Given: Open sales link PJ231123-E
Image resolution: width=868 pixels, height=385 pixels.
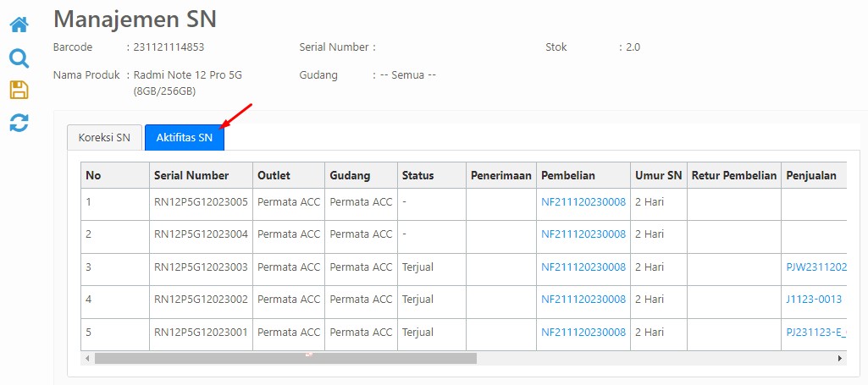Looking at the screenshot, I should (x=816, y=333).
